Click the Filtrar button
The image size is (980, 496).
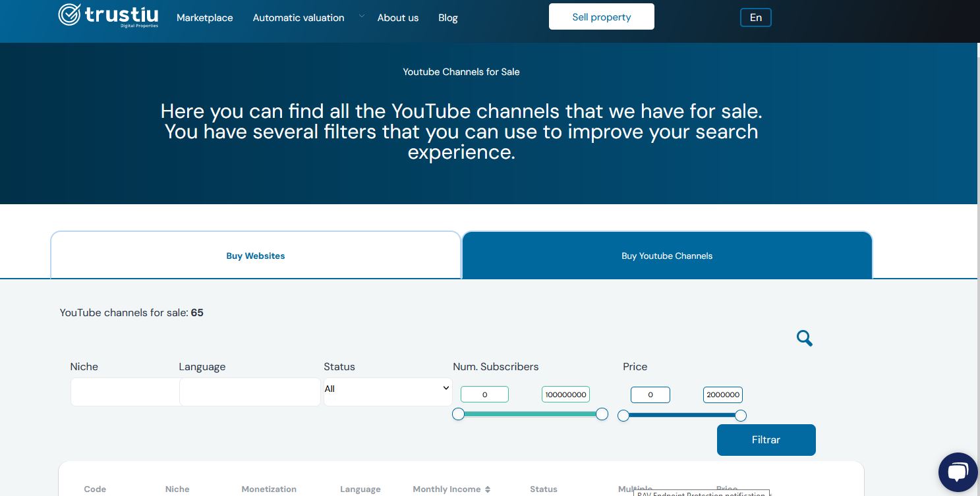766,440
